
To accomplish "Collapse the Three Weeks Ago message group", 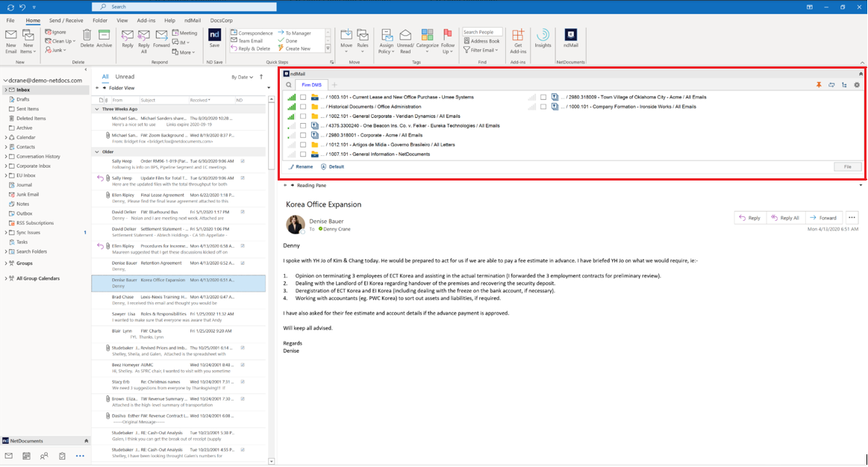I will tap(97, 110).
